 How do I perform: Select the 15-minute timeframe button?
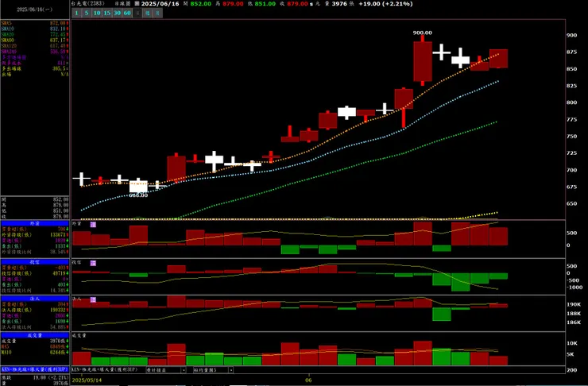point(107,14)
